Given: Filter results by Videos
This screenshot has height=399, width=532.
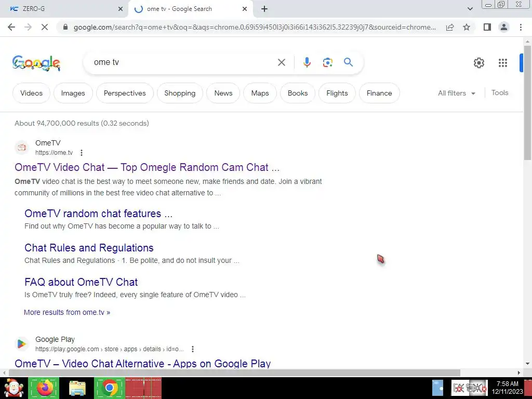Looking at the screenshot, I should click(31, 93).
